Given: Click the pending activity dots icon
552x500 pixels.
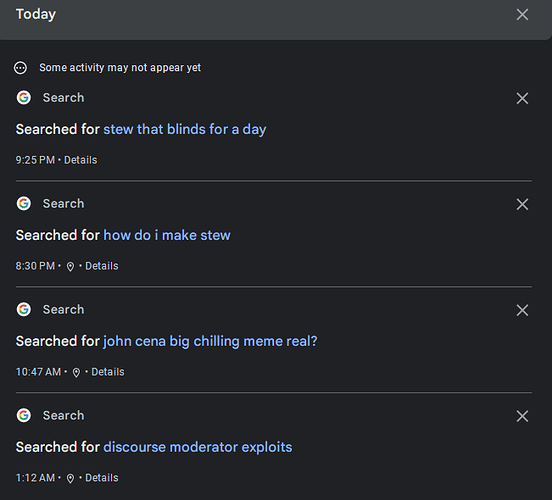Looking at the screenshot, I should tap(20, 68).
